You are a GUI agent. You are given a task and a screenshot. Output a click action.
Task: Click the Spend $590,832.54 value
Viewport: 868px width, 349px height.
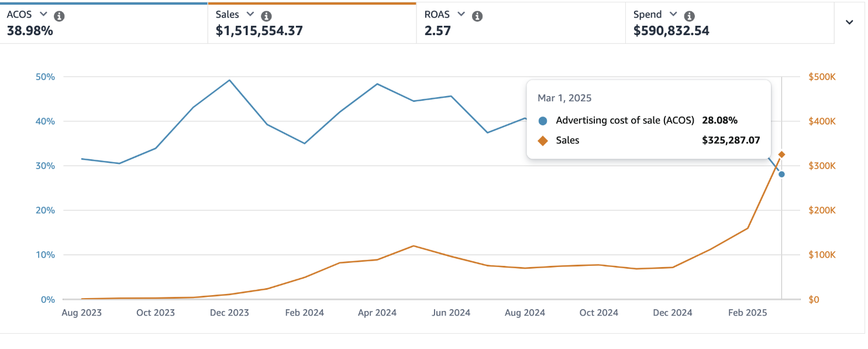click(x=671, y=31)
